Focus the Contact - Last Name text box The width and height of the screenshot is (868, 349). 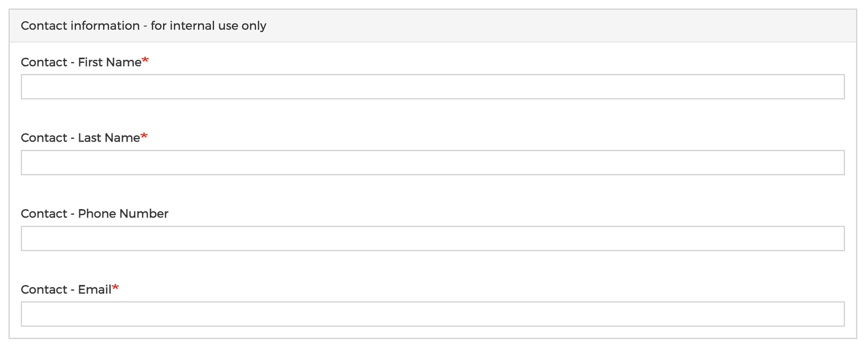click(433, 163)
